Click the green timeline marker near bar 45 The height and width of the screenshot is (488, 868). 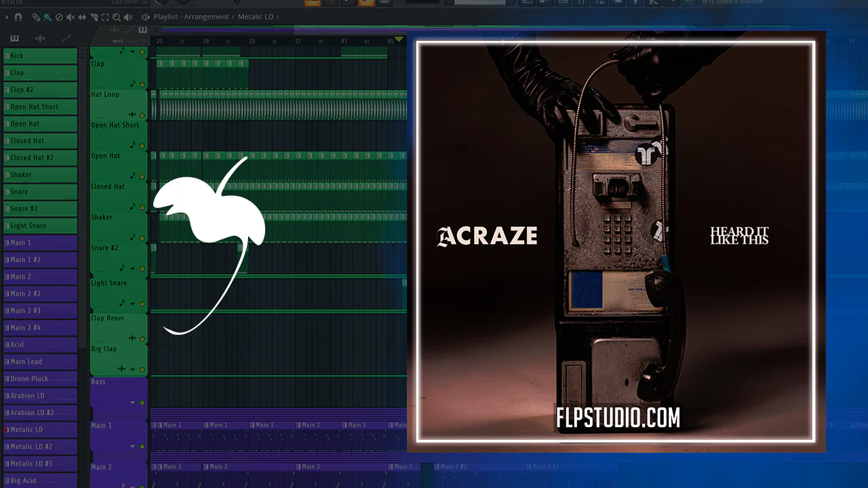(399, 40)
